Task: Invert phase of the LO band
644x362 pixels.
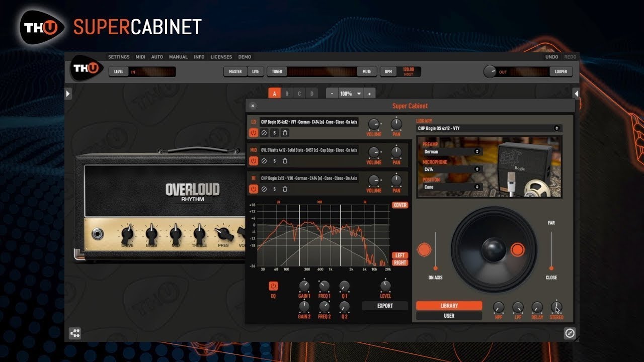Action: click(264, 133)
